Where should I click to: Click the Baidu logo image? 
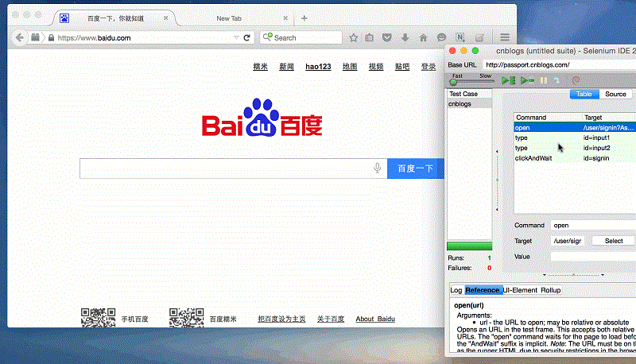click(x=262, y=118)
